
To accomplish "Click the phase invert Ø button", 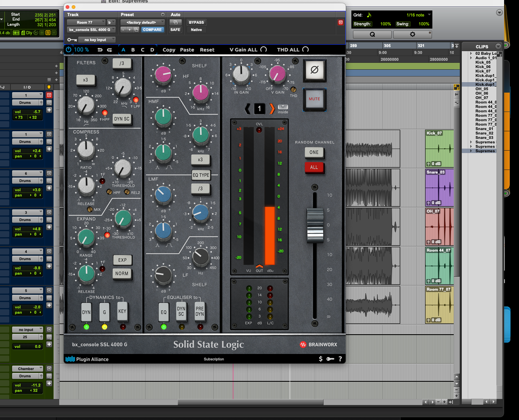I will click(x=314, y=70).
